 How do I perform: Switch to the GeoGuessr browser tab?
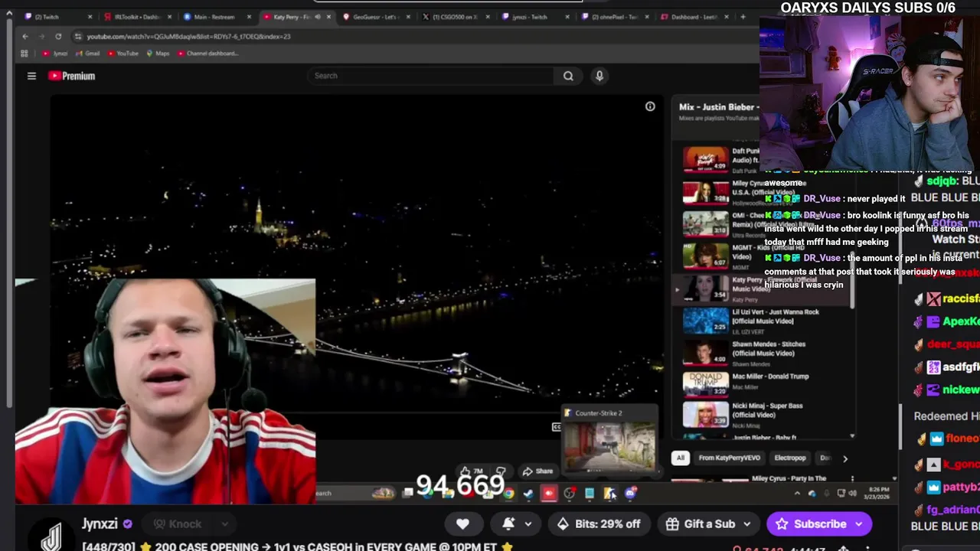377,17
